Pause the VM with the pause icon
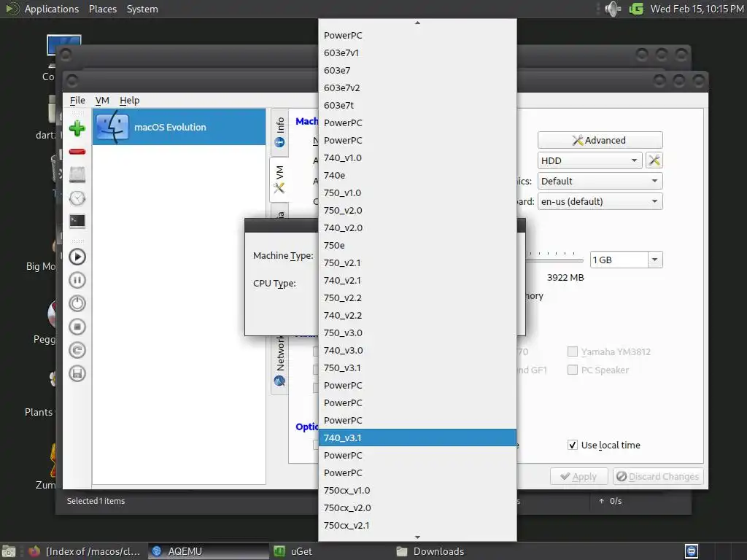This screenshot has width=747, height=560. [77, 280]
